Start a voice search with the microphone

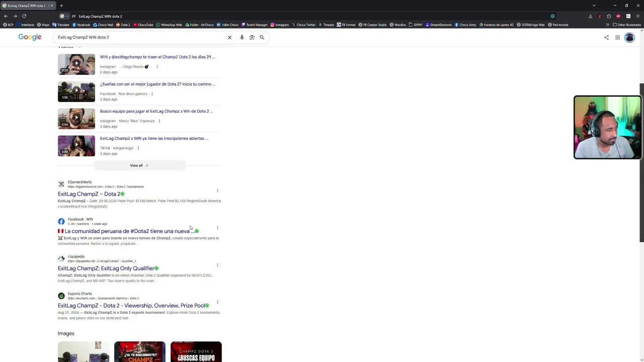[x=242, y=37]
